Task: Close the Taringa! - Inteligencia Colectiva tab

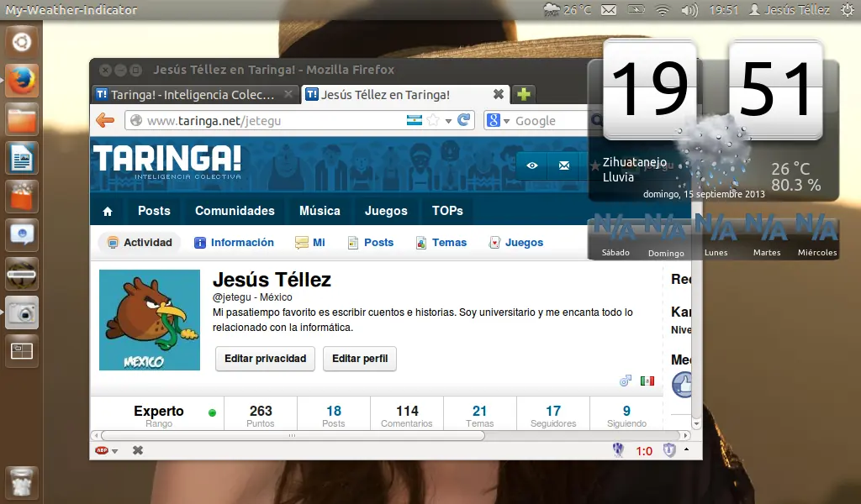Action: 288,94
